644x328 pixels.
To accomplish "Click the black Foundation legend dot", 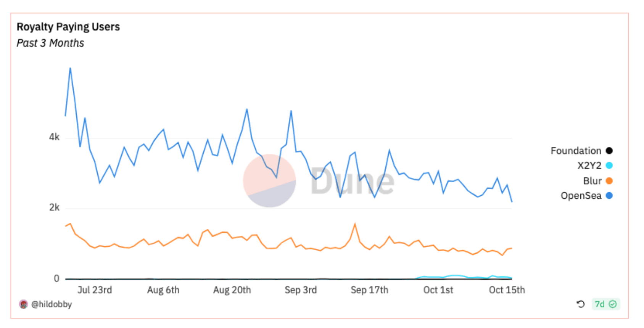I will point(609,151).
